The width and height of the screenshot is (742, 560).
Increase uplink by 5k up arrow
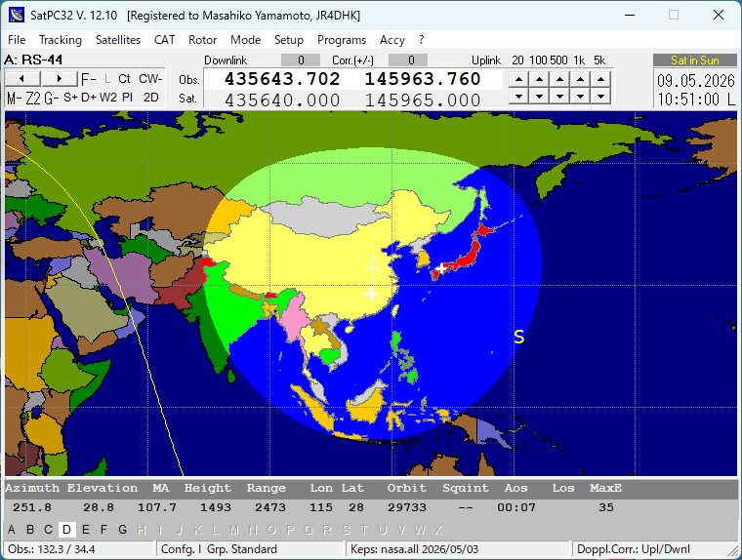[x=600, y=79]
